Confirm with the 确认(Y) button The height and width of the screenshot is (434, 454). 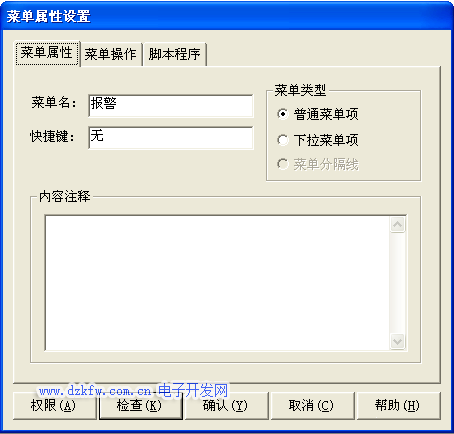coord(227,406)
